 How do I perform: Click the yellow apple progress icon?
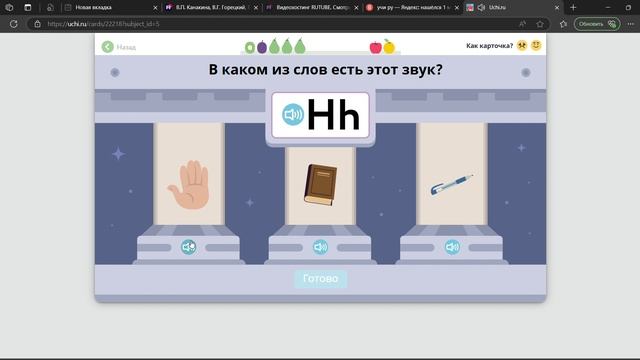389,47
